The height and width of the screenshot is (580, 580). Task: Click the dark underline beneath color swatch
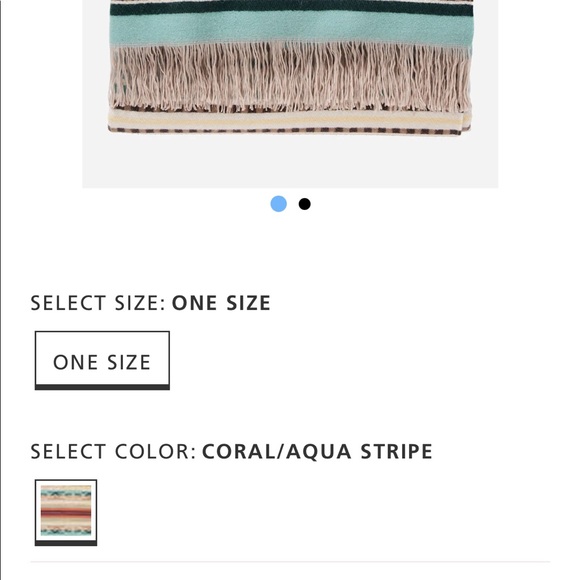(x=66, y=543)
